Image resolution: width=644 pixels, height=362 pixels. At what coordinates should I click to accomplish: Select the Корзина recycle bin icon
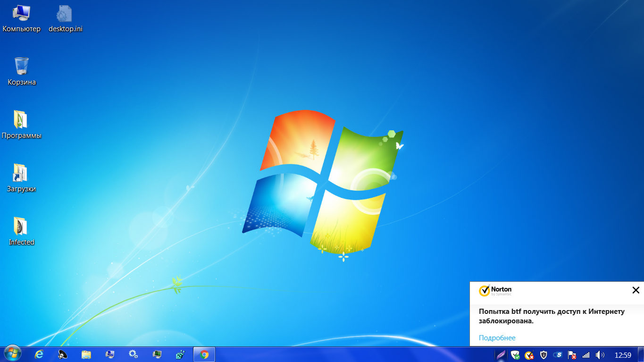(22, 72)
